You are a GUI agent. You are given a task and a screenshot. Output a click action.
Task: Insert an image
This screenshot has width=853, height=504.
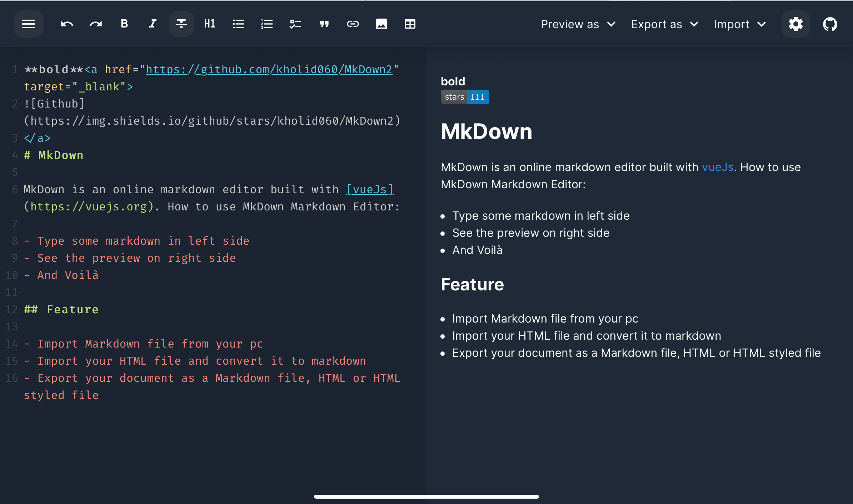(381, 24)
